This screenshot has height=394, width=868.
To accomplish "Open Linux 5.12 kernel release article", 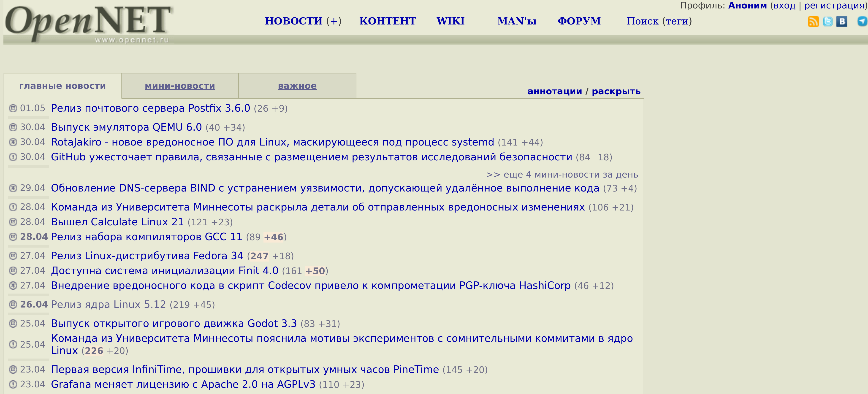I will click(x=108, y=305).
